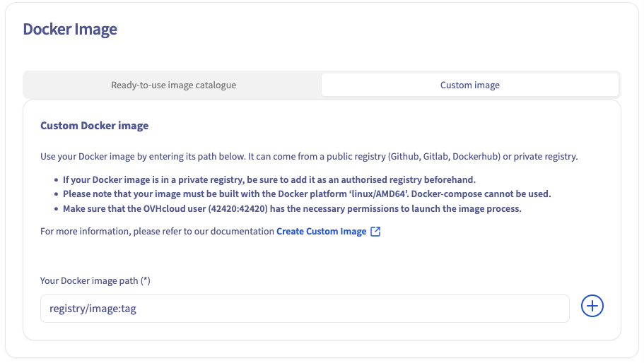This screenshot has height=363, width=644.
Task: Click the private registry bullet note
Action: (269, 179)
